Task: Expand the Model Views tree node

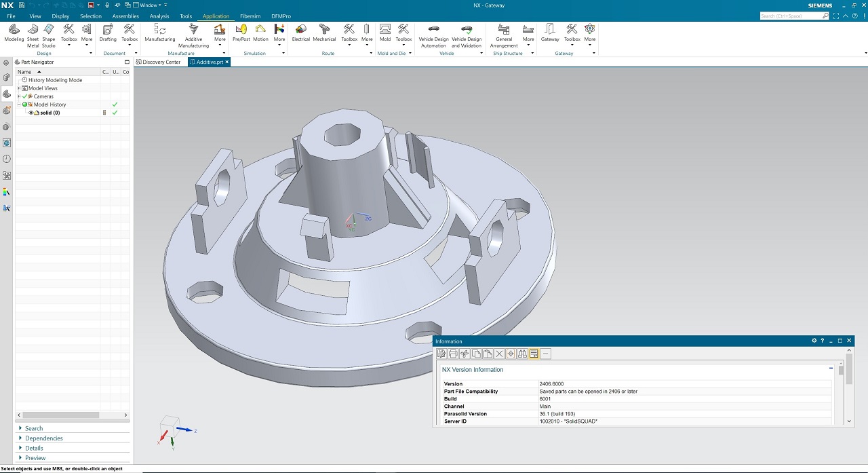Action: (19, 88)
